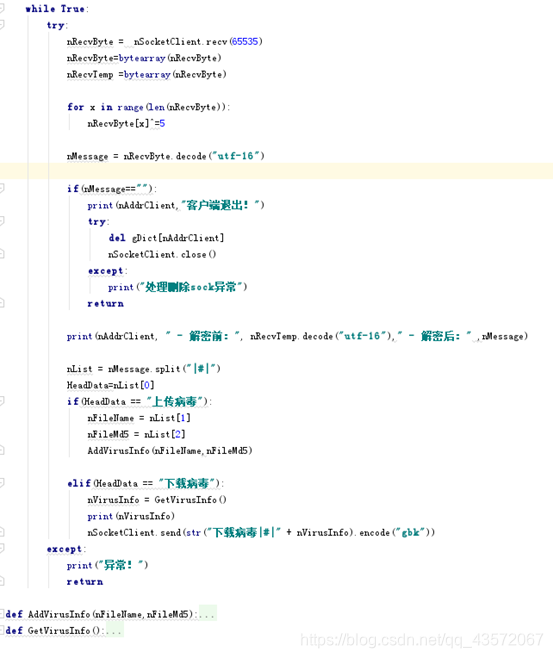Click the 'for x in range(len(nRecvByte)):' line

149,107
